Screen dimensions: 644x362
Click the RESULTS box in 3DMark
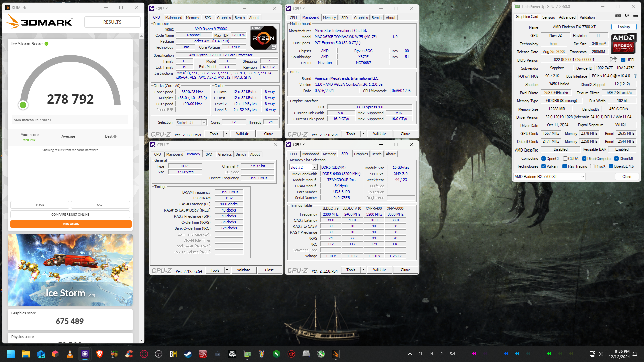click(112, 22)
